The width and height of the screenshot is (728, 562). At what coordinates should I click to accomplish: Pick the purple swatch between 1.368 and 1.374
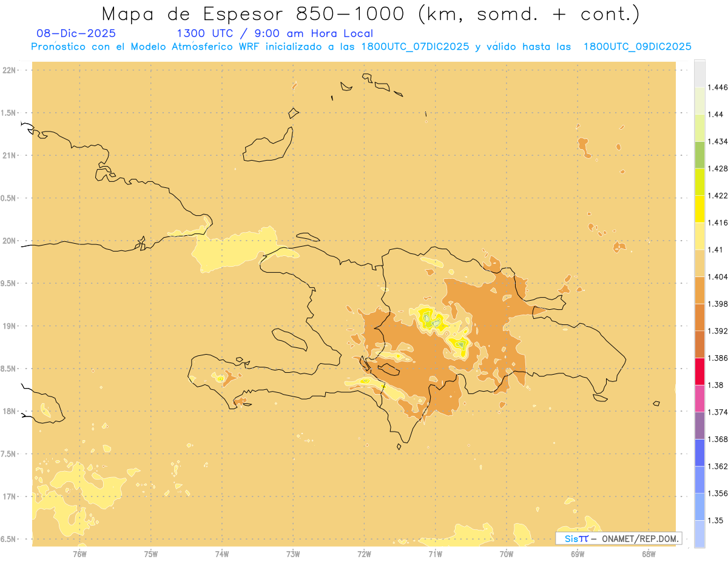tap(699, 426)
